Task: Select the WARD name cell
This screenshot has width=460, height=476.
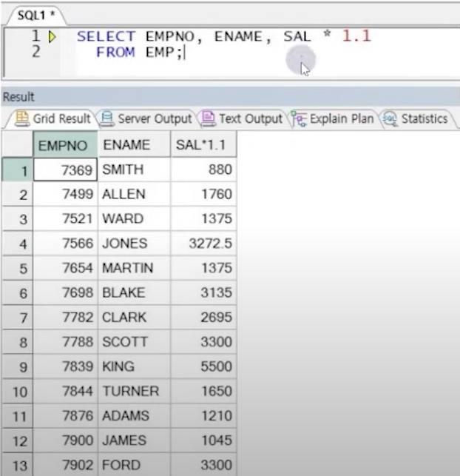Action: [x=135, y=219]
